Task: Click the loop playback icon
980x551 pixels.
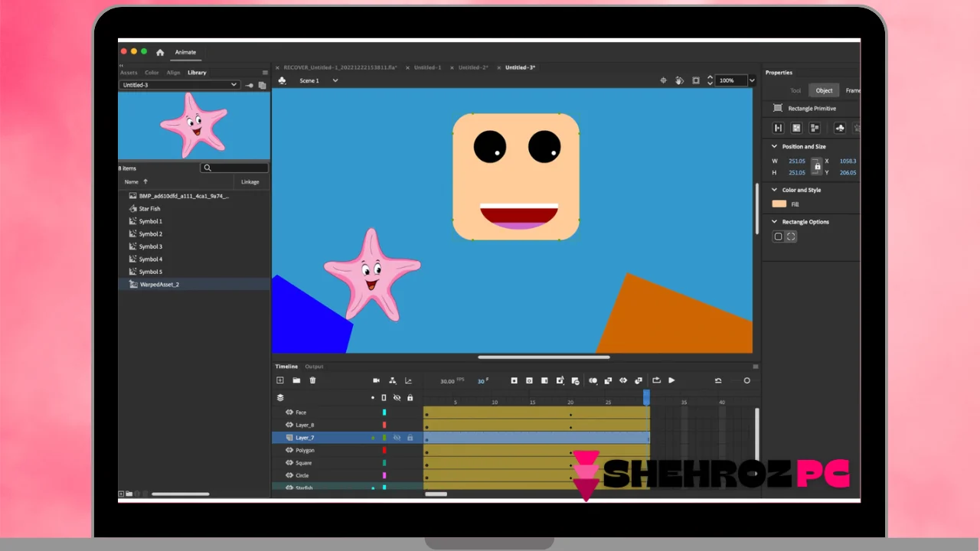Action: click(x=656, y=380)
